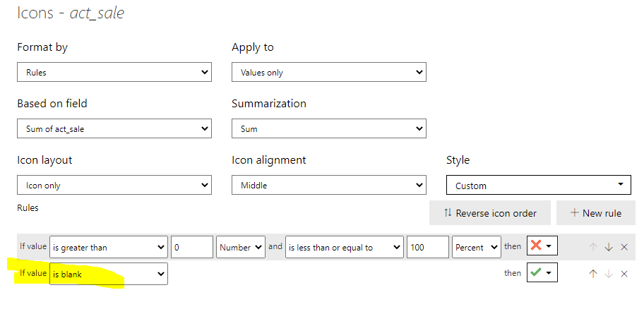
Task: Open the Icon alignment Middle dropdown
Action: pyautogui.click(x=329, y=185)
